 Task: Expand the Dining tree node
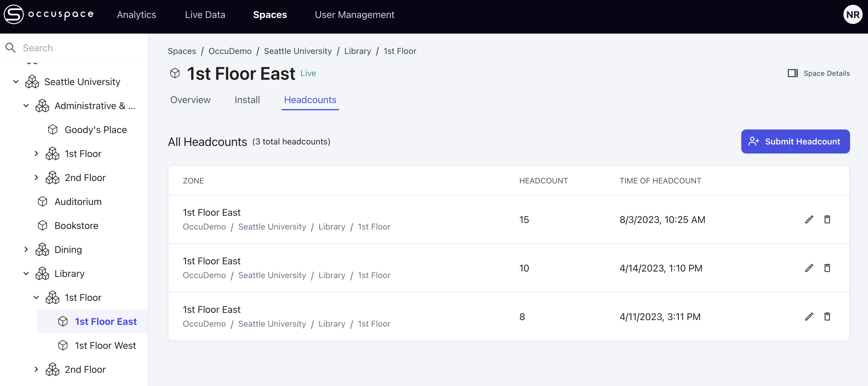click(26, 249)
